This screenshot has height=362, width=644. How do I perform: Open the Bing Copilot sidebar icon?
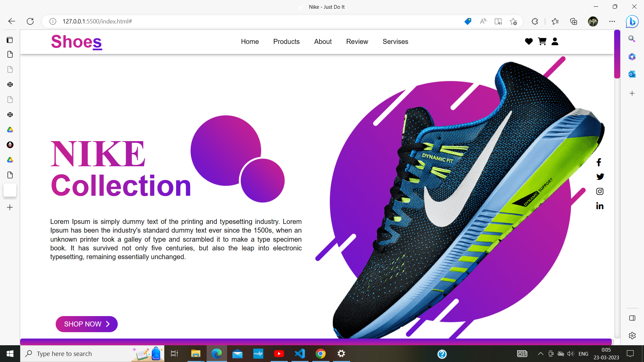coord(632,21)
